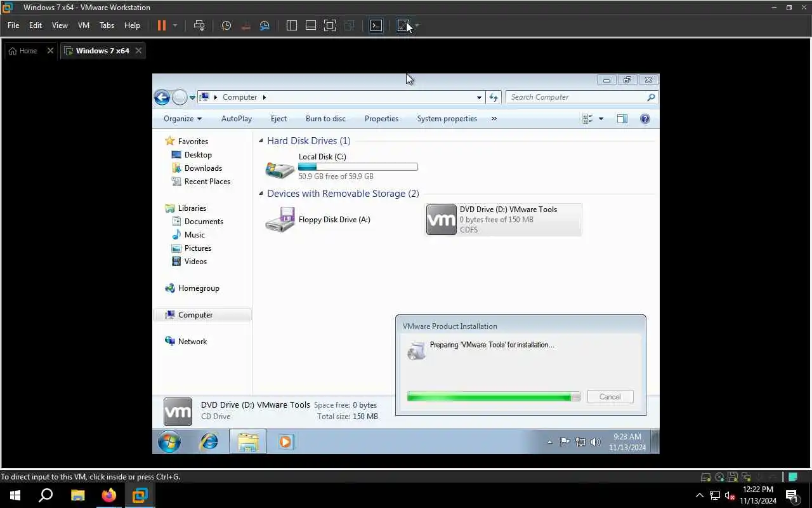The image size is (812, 508).
Task: Toggle the preview pane
Action: click(x=622, y=119)
